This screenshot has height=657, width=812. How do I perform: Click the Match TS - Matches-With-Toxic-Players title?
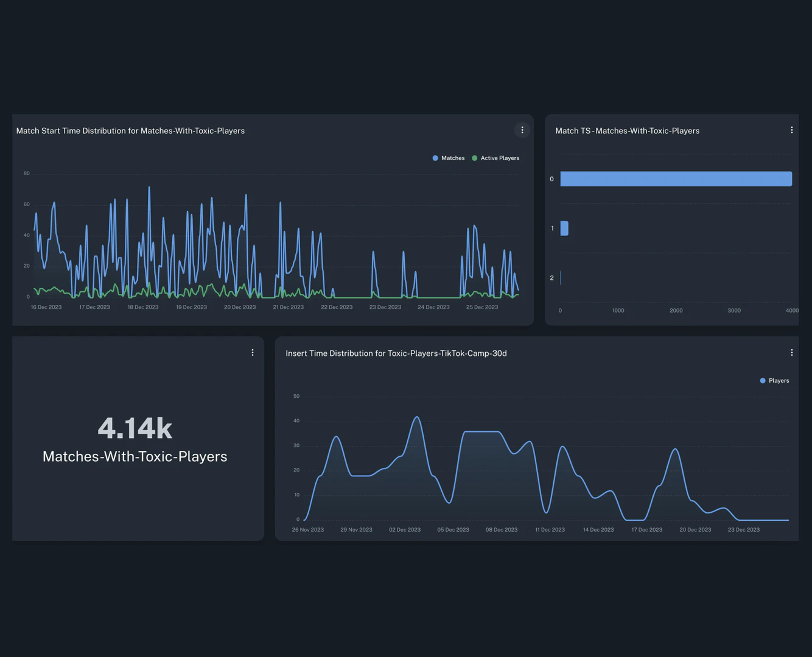627,130
